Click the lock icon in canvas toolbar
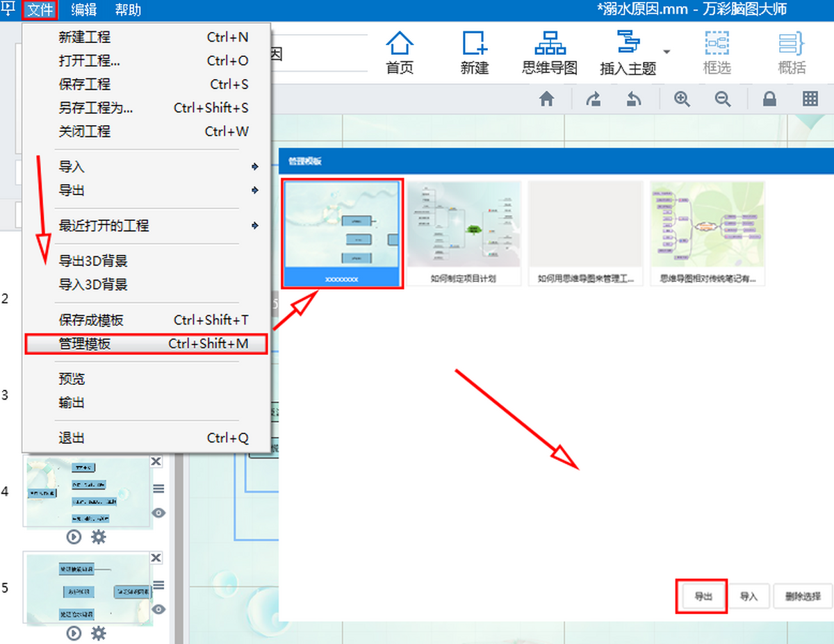The width and height of the screenshot is (834, 644). [769, 99]
